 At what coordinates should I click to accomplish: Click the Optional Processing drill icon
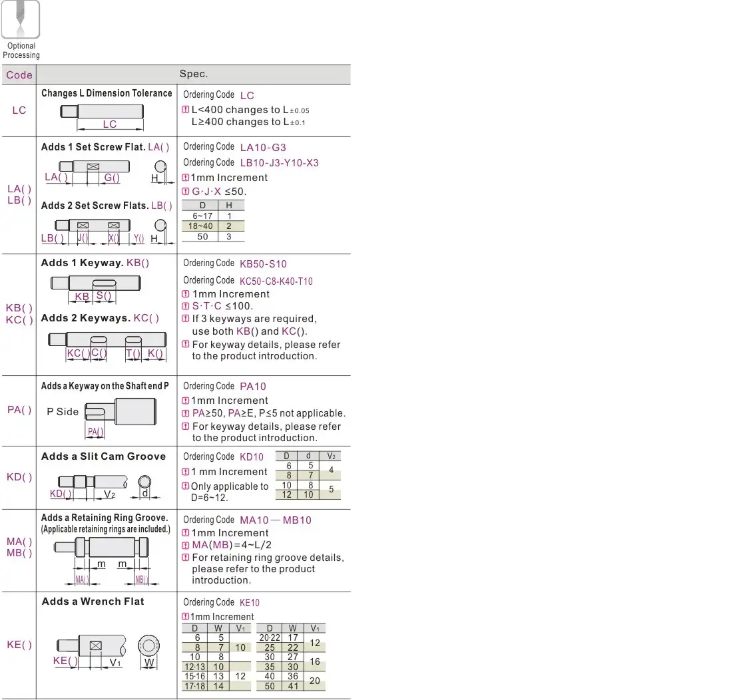click(20, 19)
